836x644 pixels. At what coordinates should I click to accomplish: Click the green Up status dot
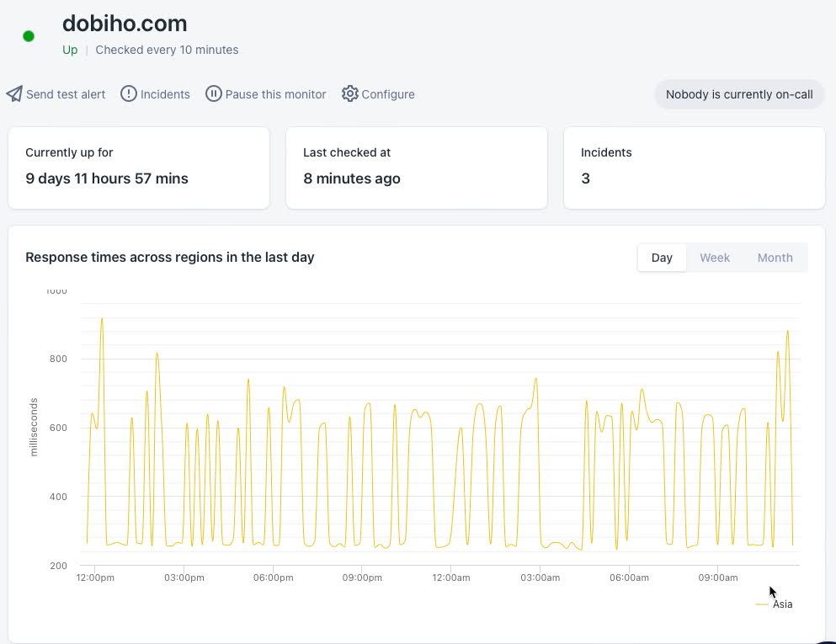tap(29, 36)
